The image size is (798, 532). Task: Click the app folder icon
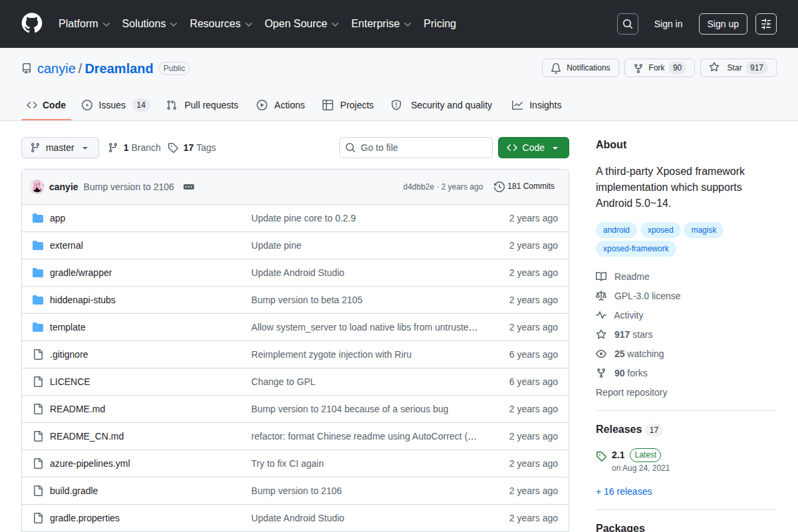coord(38,218)
